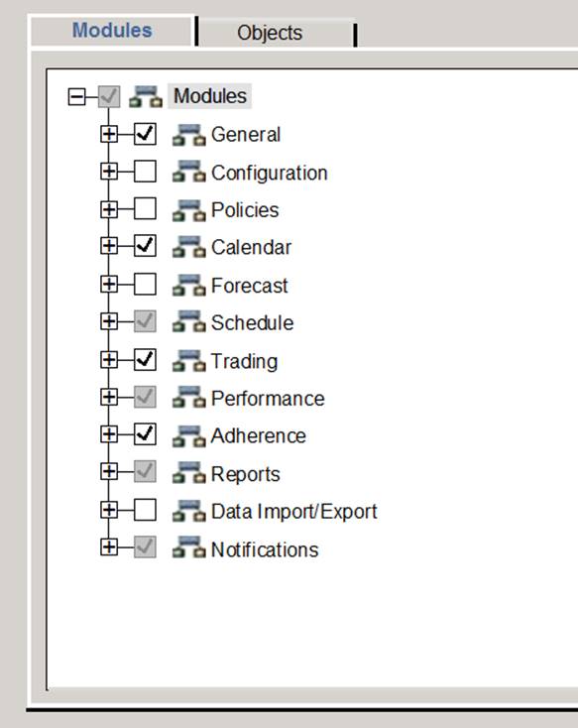Click the Configuration module icon
The width and height of the screenshot is (578, 728).
[189, 173]
